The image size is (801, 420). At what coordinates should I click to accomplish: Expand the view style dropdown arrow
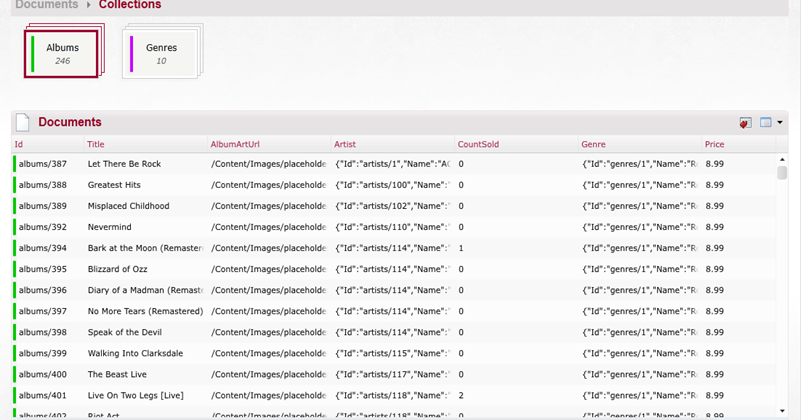[780, 123]
